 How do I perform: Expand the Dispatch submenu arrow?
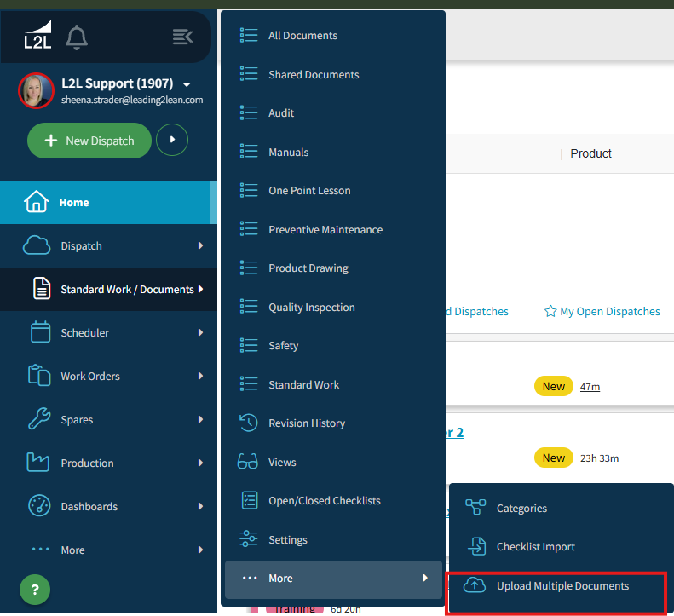pos(200,245)
